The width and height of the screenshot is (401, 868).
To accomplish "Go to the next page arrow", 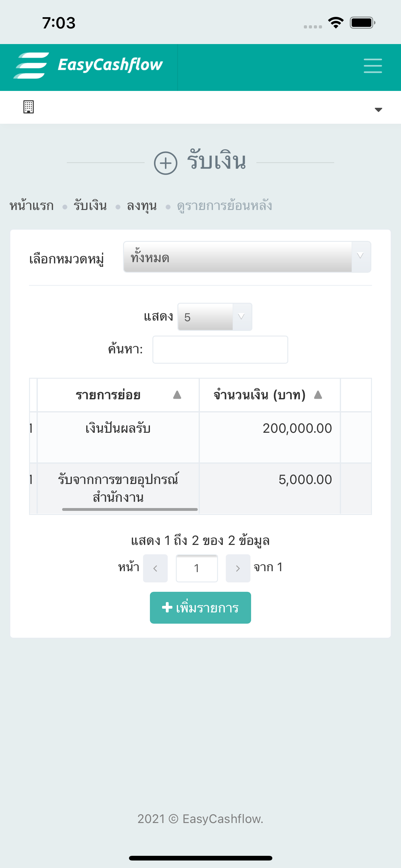I will coord(238,568).
